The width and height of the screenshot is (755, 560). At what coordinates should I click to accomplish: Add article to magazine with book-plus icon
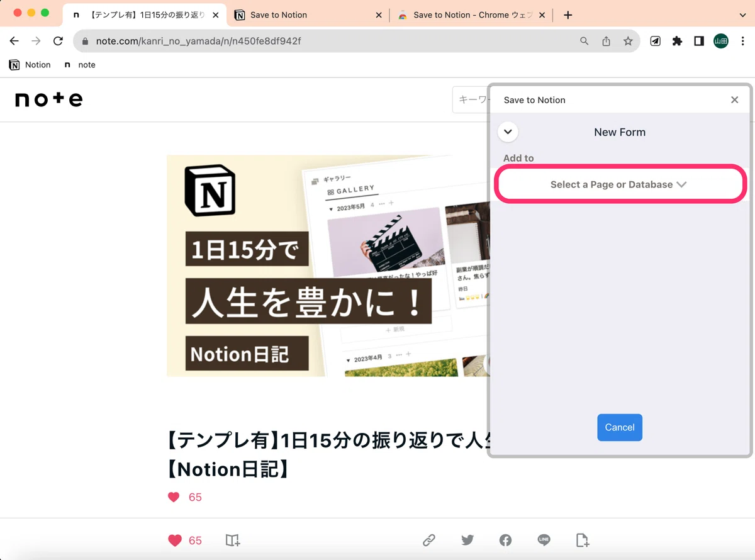pos(233,540)
